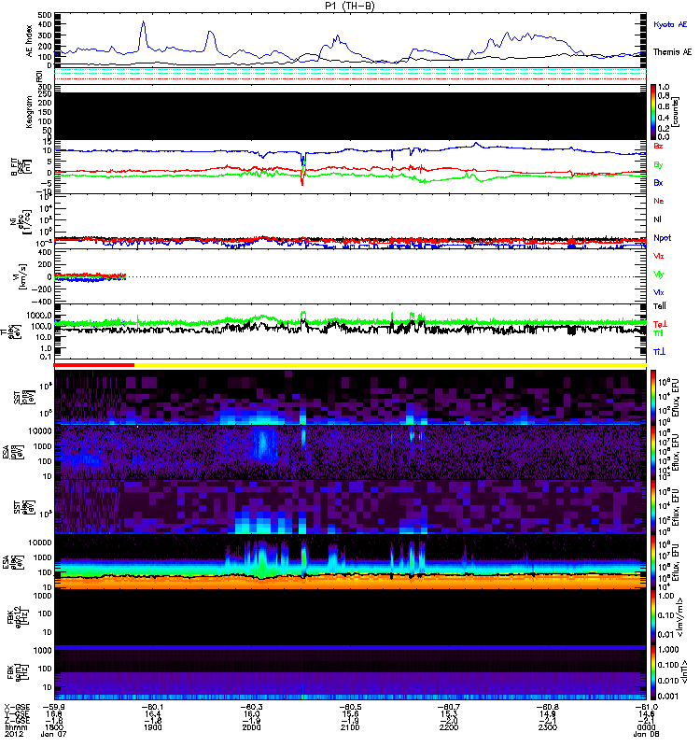Click the 2200 time tick label
The width and height of the screenshot is (700, 747).
pos(449,727)
